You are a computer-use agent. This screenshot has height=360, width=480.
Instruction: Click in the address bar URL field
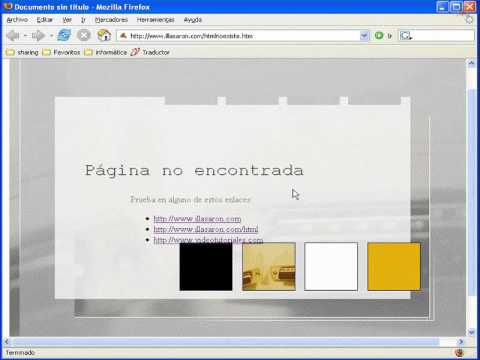point(243,35)
